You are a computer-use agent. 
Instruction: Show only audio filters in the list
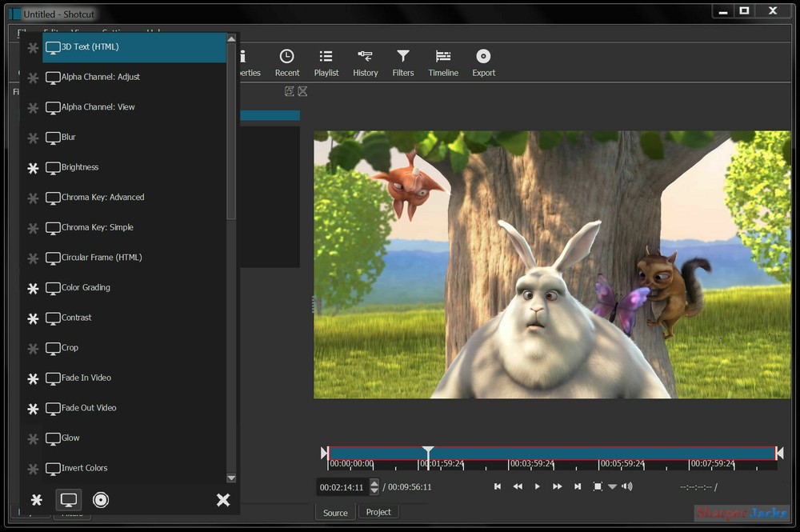click(x=101, y=499)
